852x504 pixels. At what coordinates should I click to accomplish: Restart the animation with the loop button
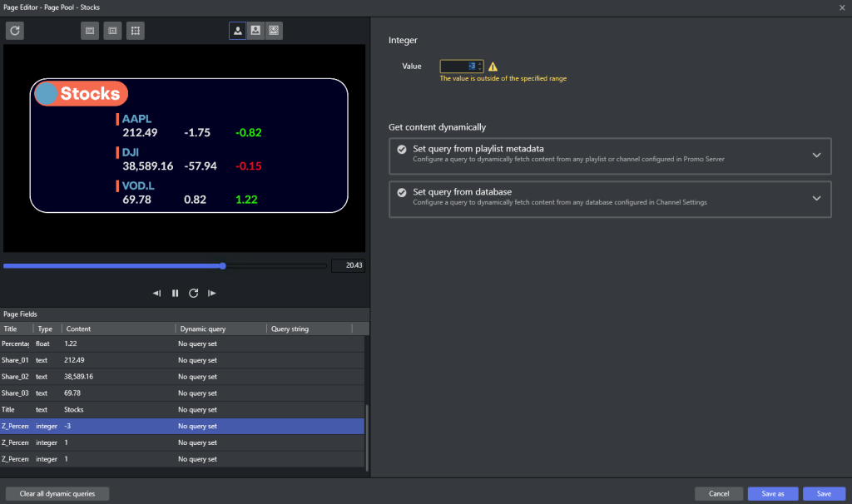(x=193, y=293)
